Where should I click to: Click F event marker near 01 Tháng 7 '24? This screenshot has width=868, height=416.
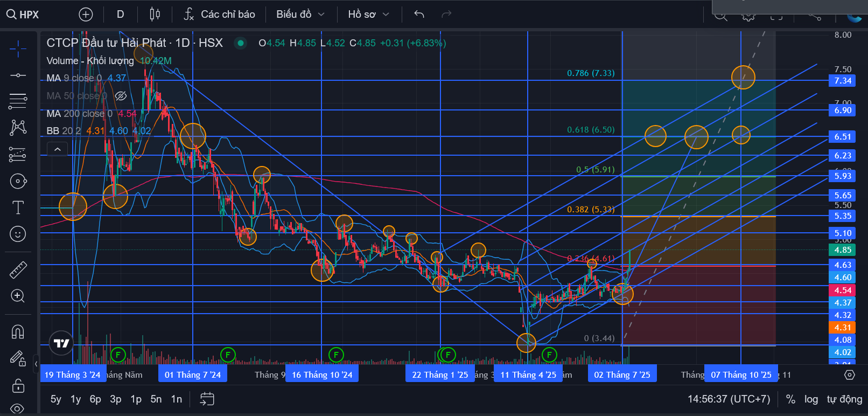point(228,355)
